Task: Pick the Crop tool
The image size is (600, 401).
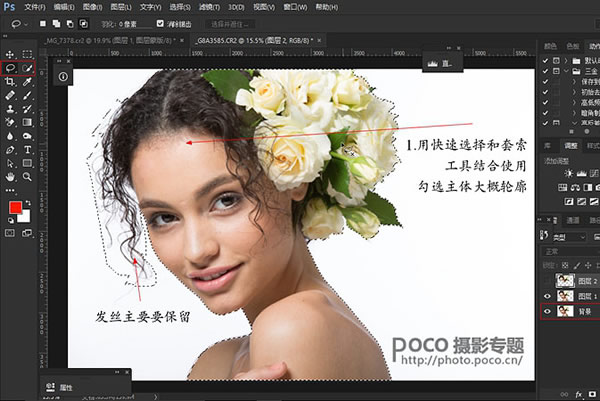Action: point(10,81)
